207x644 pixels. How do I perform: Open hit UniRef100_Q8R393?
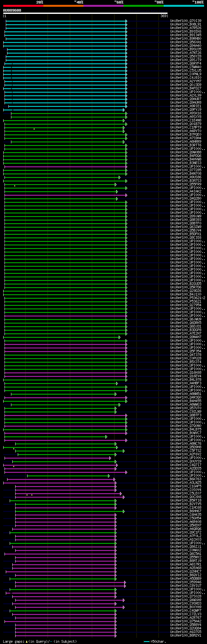[x=186, y=220]
